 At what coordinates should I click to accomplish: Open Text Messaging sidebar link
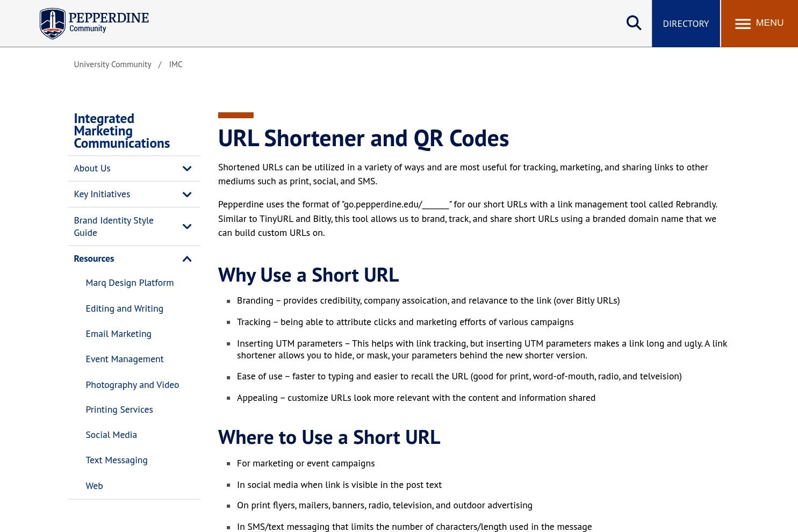(x=117, y=460)
